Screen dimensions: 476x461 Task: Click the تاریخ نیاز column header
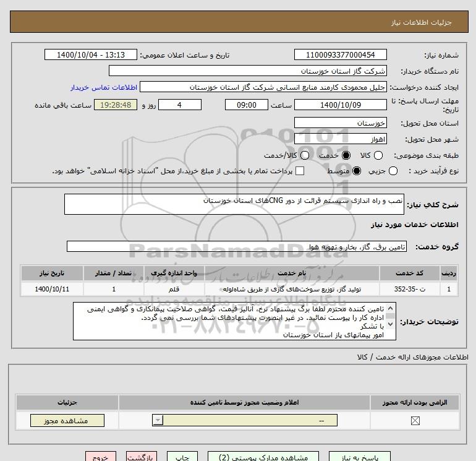click(52, 273)
